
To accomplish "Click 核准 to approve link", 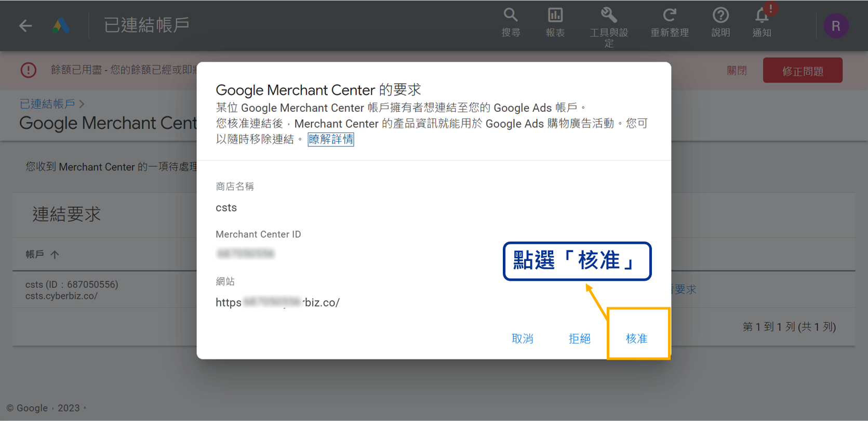I will [x=636, y=339].
